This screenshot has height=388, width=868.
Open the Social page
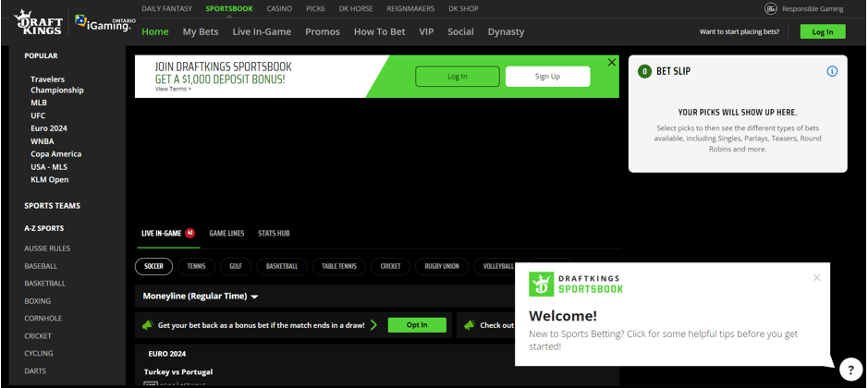[460, 31]
